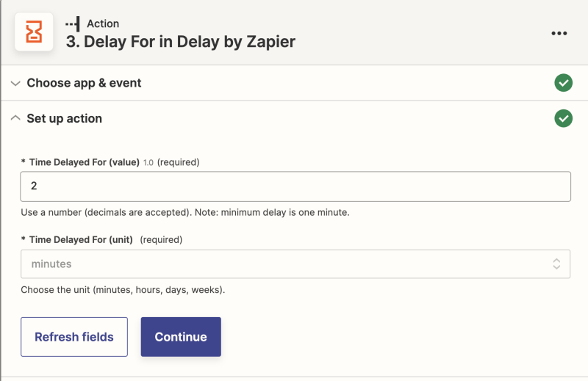This screenshot has width=588, height=381.
Task: Click the Delay by Zapier hourglass icon
Action: pos(34,32)
